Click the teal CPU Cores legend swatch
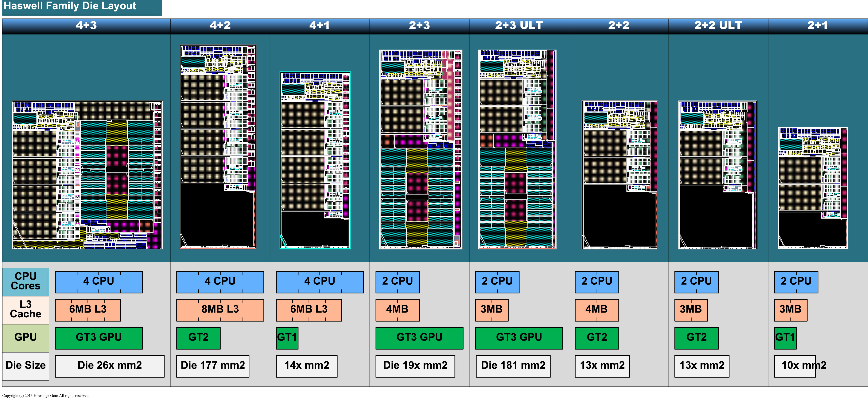Screen dimensions: 868x399 tap(25, 282)
